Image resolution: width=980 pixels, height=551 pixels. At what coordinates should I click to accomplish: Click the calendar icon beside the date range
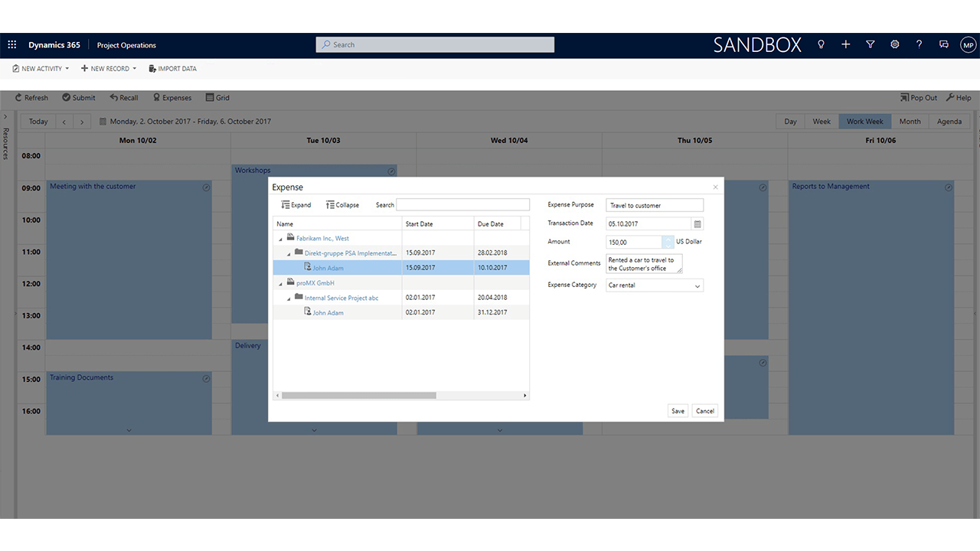tap(103, 121)
